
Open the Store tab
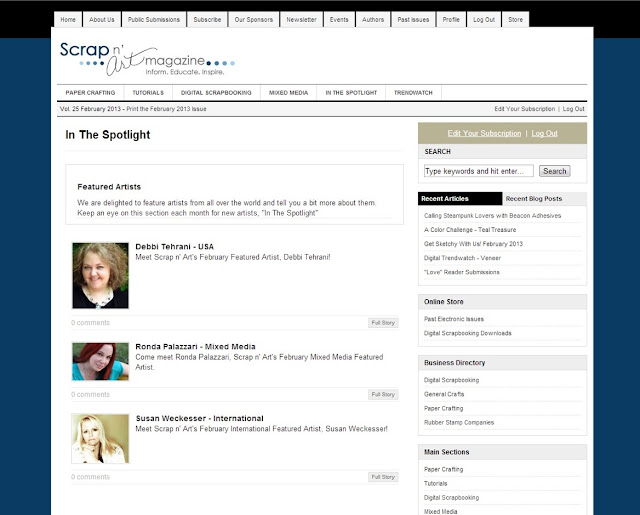tap(515, 20)
